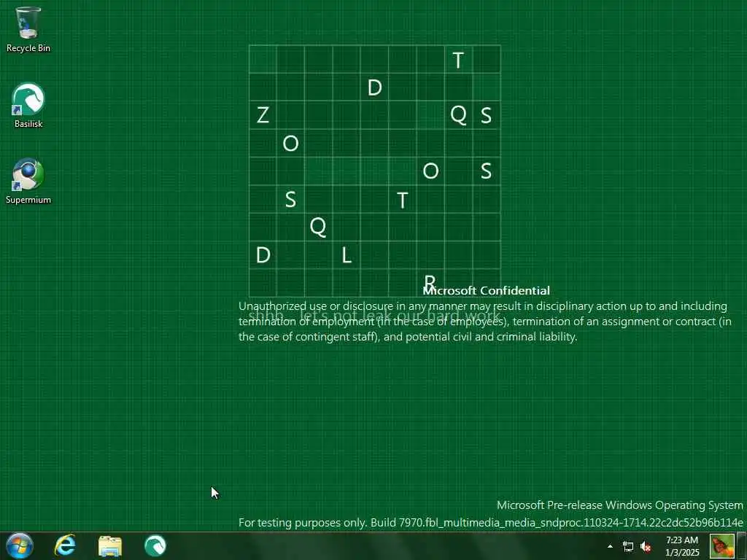The width and height of the screenshot is (747, 560).
Task: Click the letter L in the grid
Action: [347, 256]
